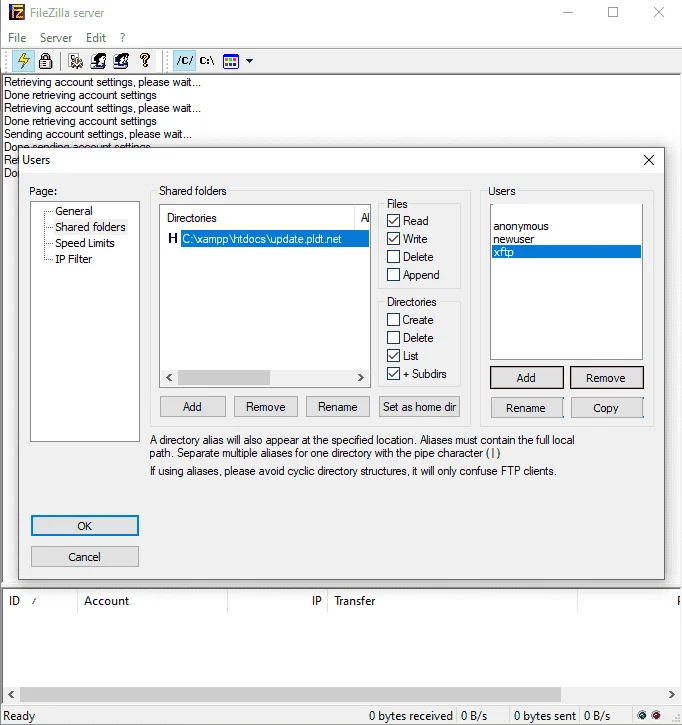Click the main window's bottom-left scroll arrow
The width and height of the screenshot is (682, 725).
11,694
